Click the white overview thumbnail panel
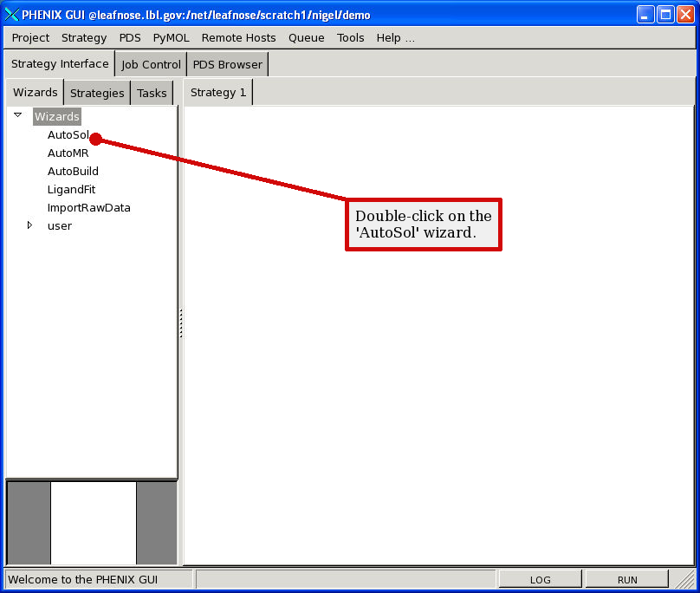This screenshot has width=700, height=593. click(94, 523)
